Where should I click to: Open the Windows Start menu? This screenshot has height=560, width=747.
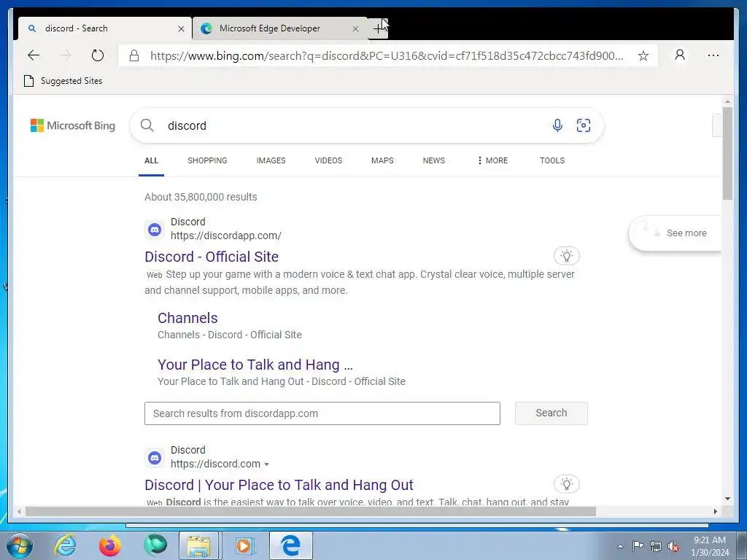coord(19,545)
